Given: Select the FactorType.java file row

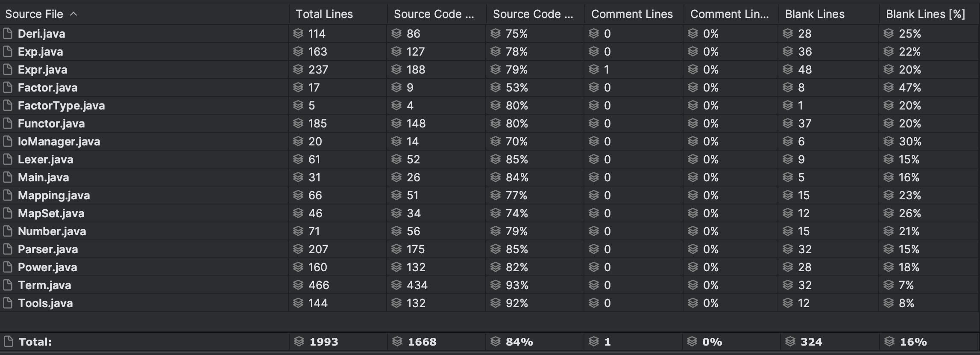Looking at the screenshot, I should [x=490, y=105].
